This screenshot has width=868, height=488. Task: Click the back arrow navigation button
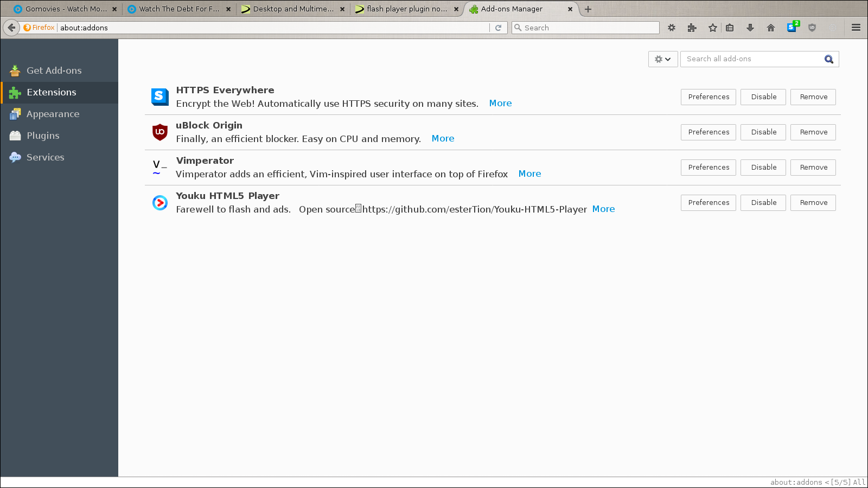(x=11, y=28)
